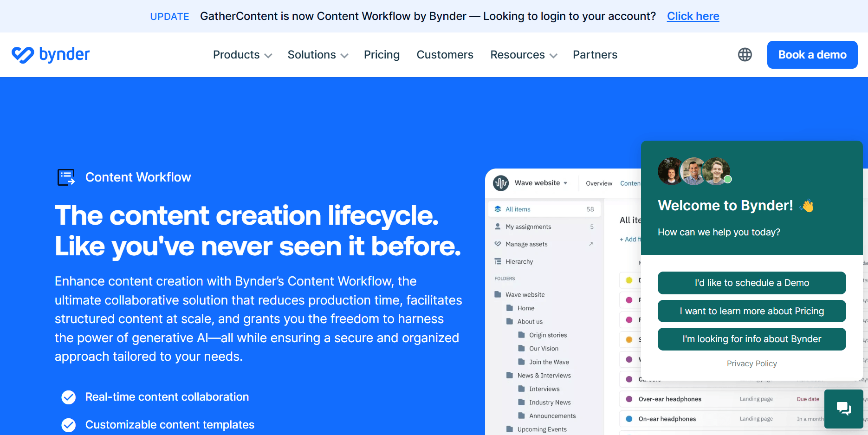
Task: Open the Pricing page
Action: pos(382,55)
